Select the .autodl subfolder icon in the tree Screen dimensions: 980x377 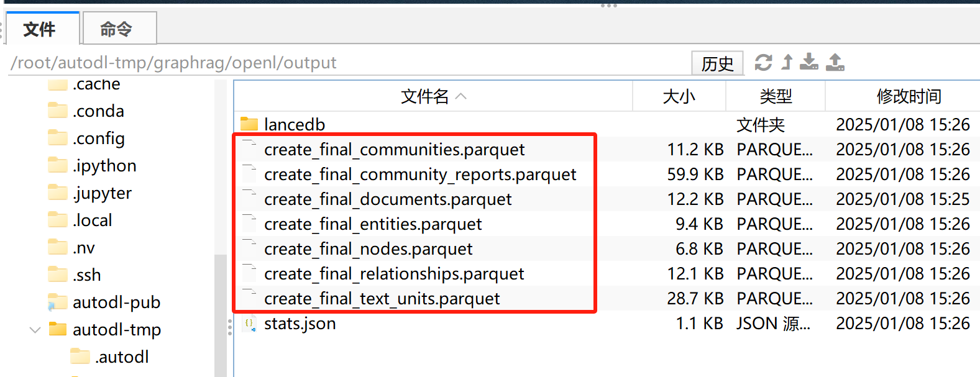80,357
